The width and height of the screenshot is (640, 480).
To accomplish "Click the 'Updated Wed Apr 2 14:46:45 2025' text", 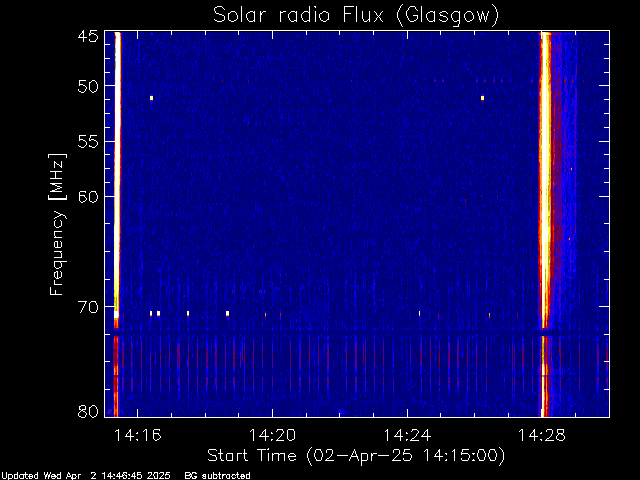I will tap(86, 476).
